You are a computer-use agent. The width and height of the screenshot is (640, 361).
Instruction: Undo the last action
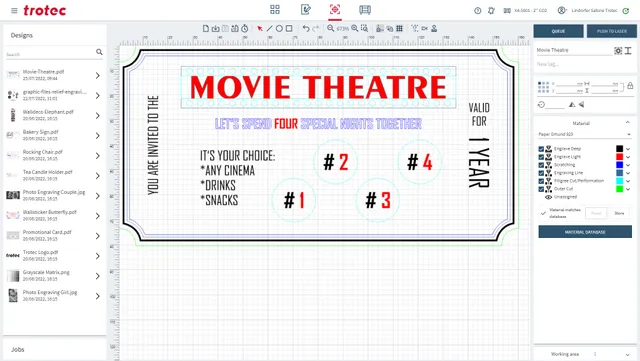306,28
